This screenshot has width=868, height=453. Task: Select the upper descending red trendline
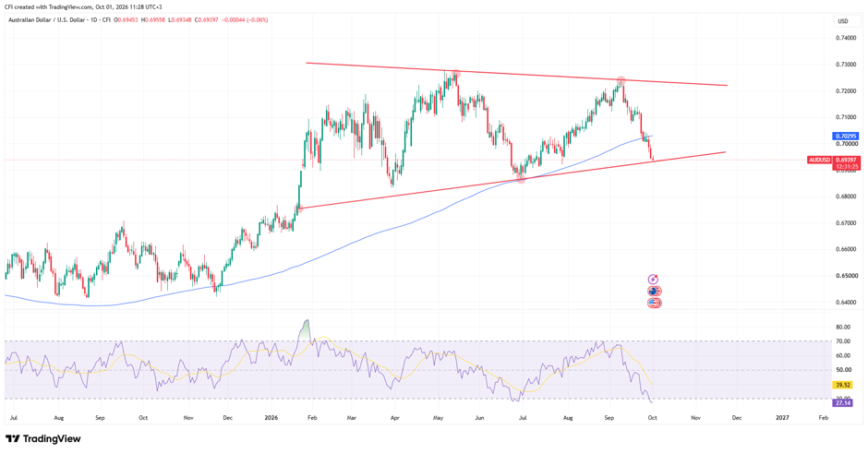click(515, 74)
